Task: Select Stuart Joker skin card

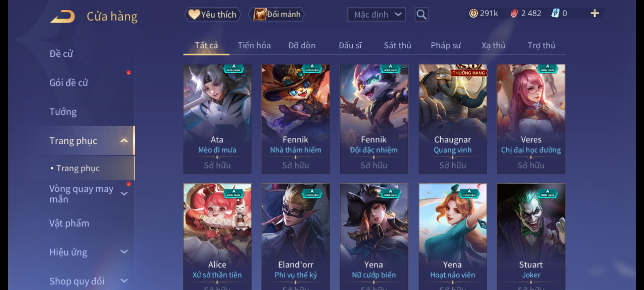Action: click(x=531, y=237)
